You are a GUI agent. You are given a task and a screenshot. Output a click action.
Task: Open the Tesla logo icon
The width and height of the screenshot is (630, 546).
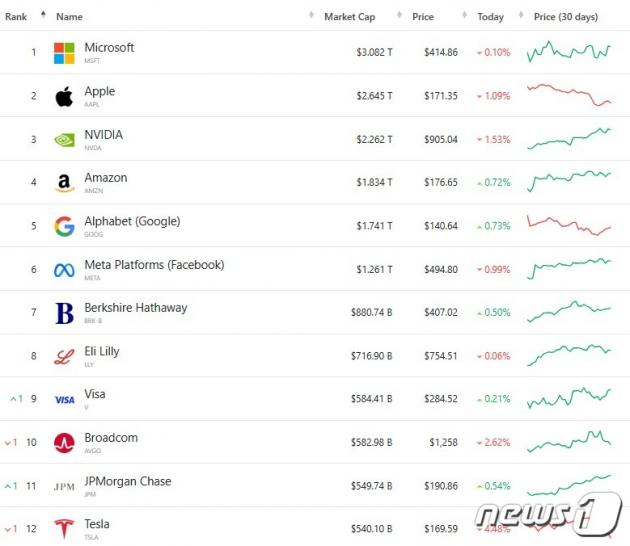(64, 529)
